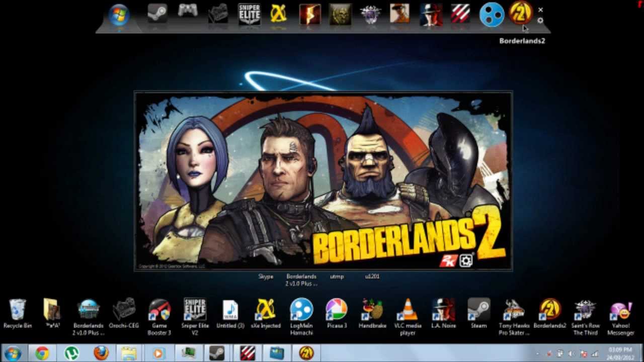Launch L.A. Noire from the top dock
The width and height of the screenshot is (644, 362).
click(x=431, y=14)
